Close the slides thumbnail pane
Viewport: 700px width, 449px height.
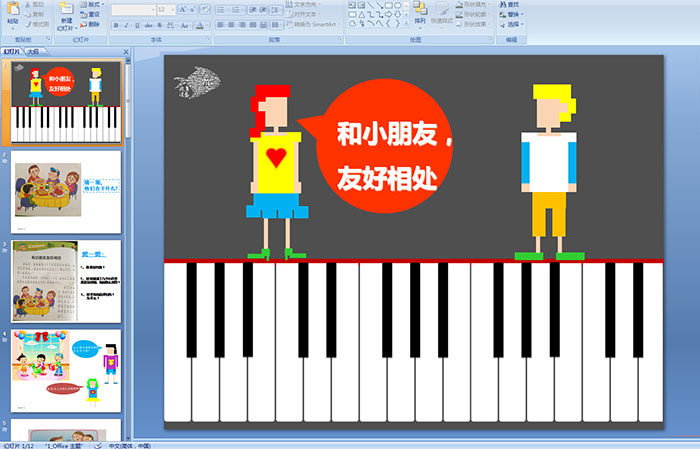(126, 52)
